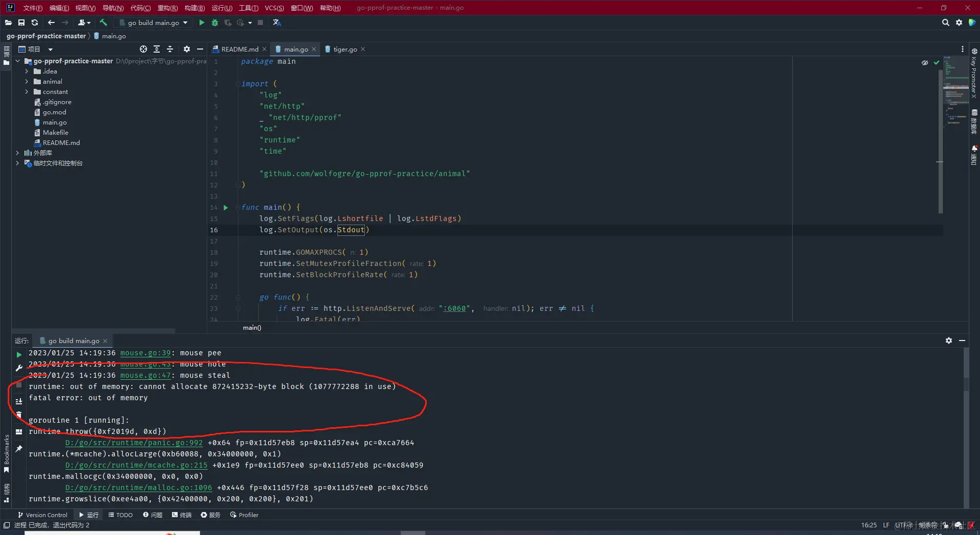Open the :6060 address link in code
This screenshot has width=980, height=535.
[454, 308]
